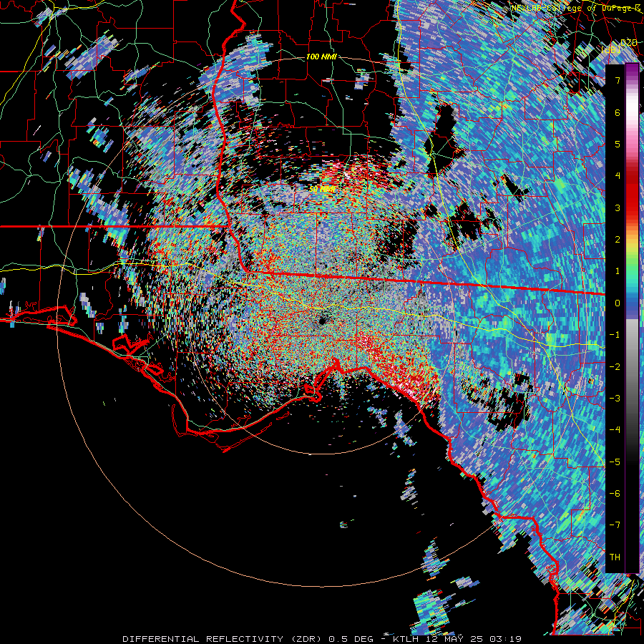
Task: Click the "7" value on the dB scale
Action: (x=618, y=80)
